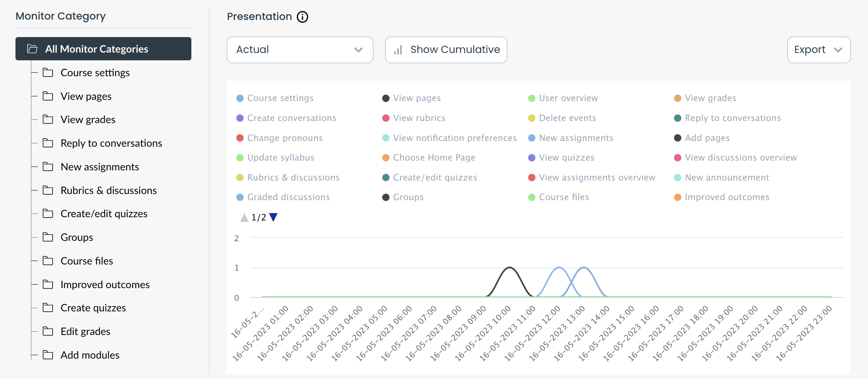Toggle the View pages series in the legend

(x=417, y=98)
